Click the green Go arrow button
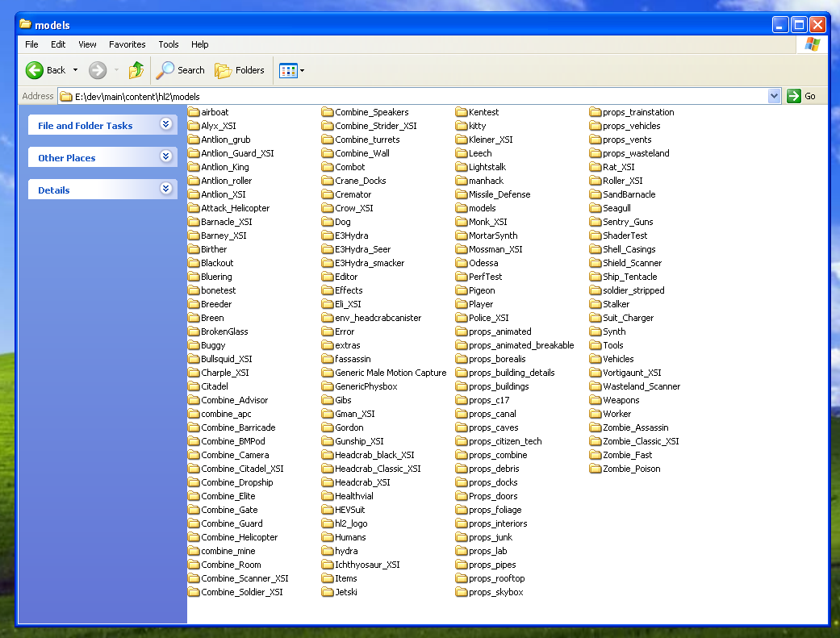 794,96
